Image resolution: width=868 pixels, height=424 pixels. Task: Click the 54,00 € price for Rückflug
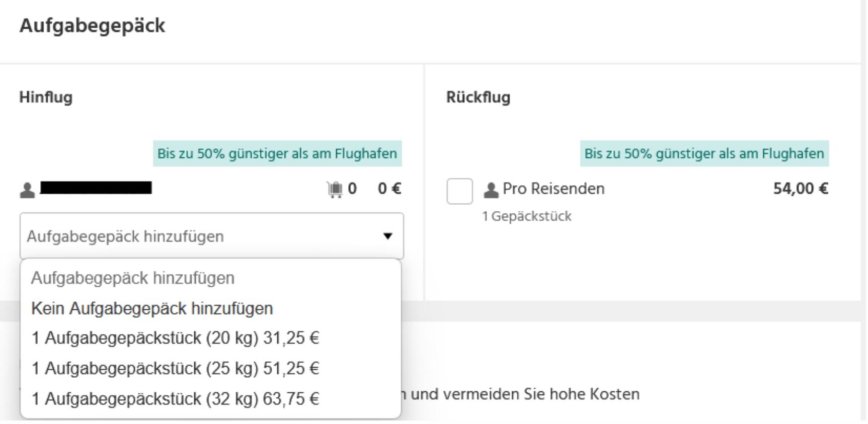pyautogui.click(x=800, y=189)
